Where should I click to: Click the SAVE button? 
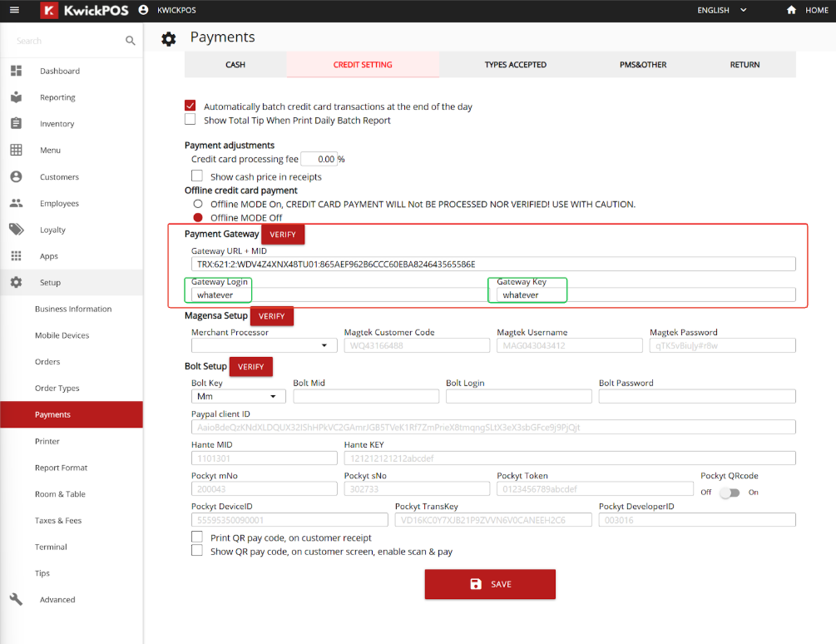click(490, 584)
